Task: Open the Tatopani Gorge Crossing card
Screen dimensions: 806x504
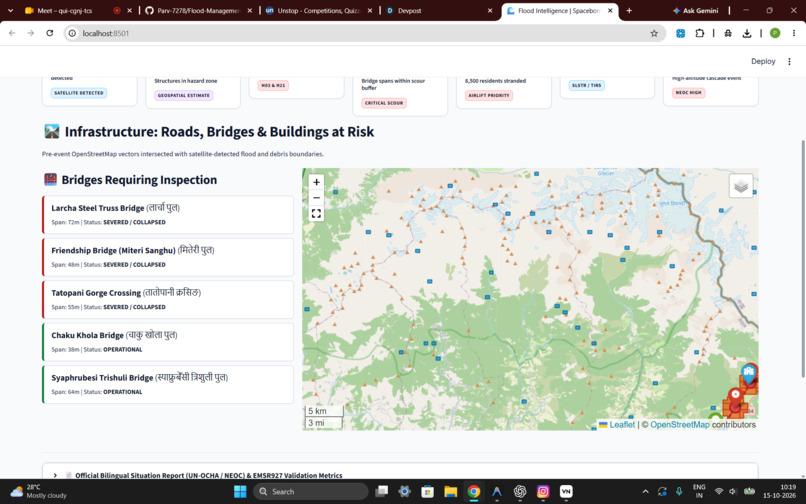Action: [x=168, y=299]
